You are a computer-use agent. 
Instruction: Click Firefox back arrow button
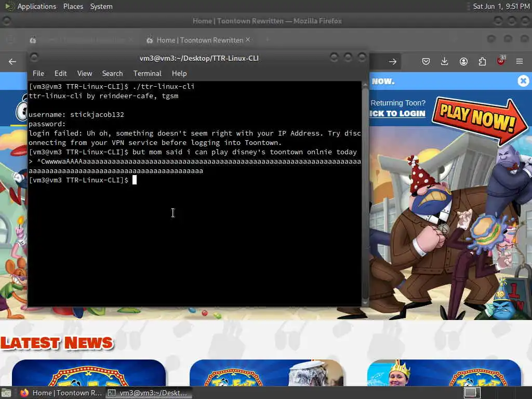tap(12, 61)
